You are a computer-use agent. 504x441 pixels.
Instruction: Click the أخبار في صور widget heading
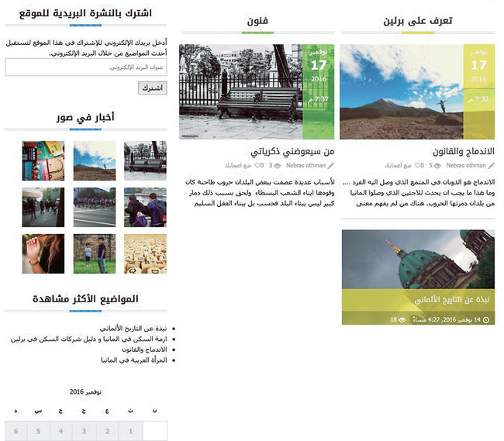coord(85,117)
